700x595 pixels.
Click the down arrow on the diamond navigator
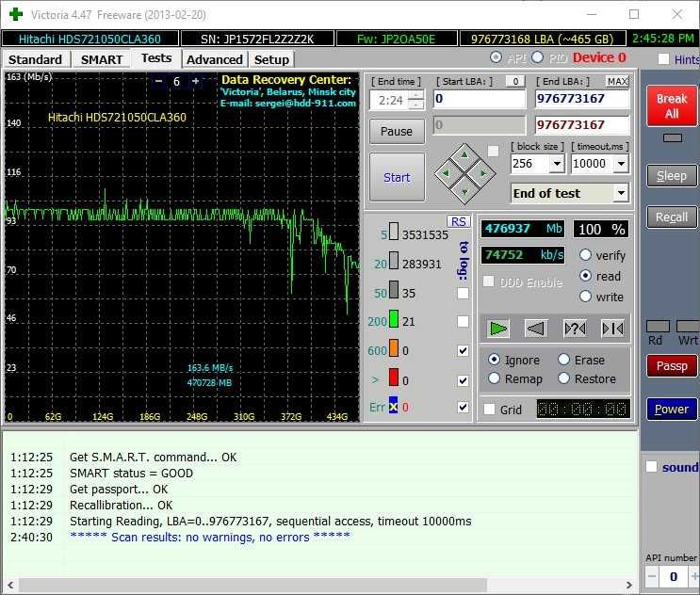(464, 192)
